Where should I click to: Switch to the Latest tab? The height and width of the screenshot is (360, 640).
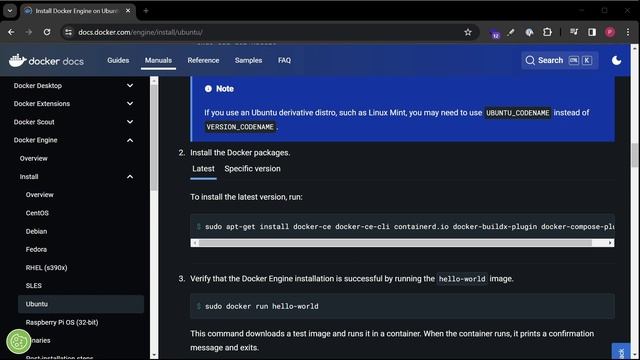[x=203, y=169]
